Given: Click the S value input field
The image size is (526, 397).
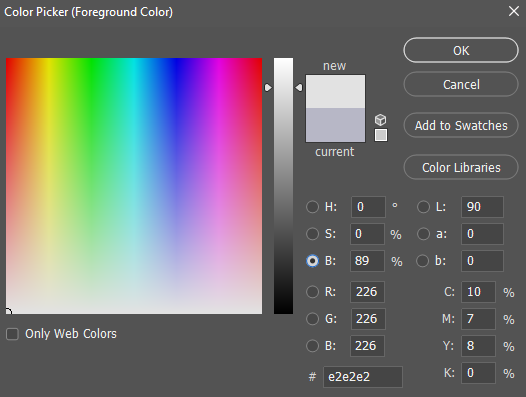Looking at the screenshot, I should [x=368, y=234].
